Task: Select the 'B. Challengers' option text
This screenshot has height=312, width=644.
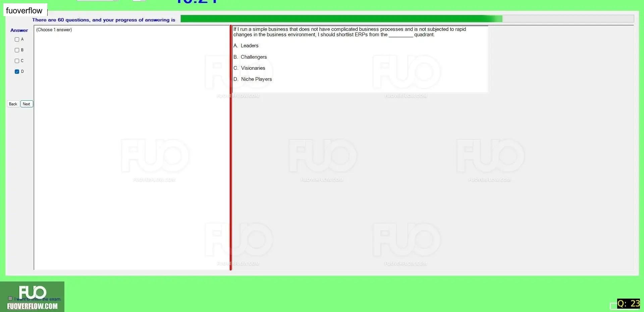Action: click(x=250, y=57)
